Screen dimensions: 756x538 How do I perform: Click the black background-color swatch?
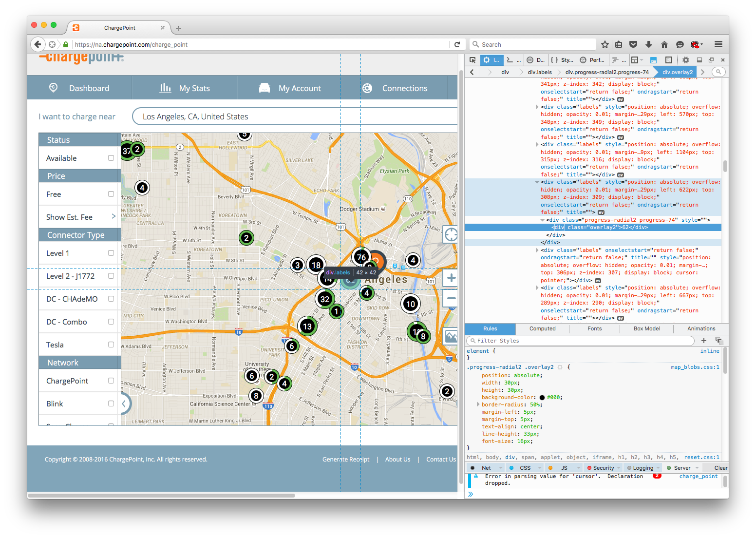542,398
